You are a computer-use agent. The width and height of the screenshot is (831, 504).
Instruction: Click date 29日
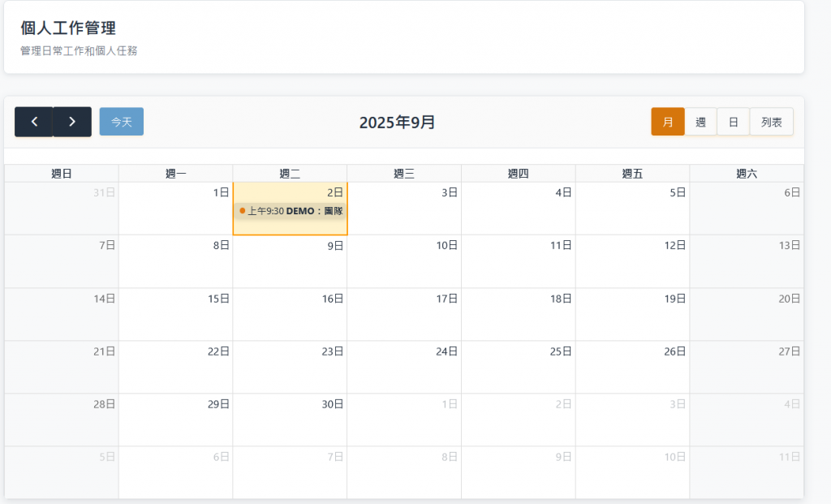218,404
